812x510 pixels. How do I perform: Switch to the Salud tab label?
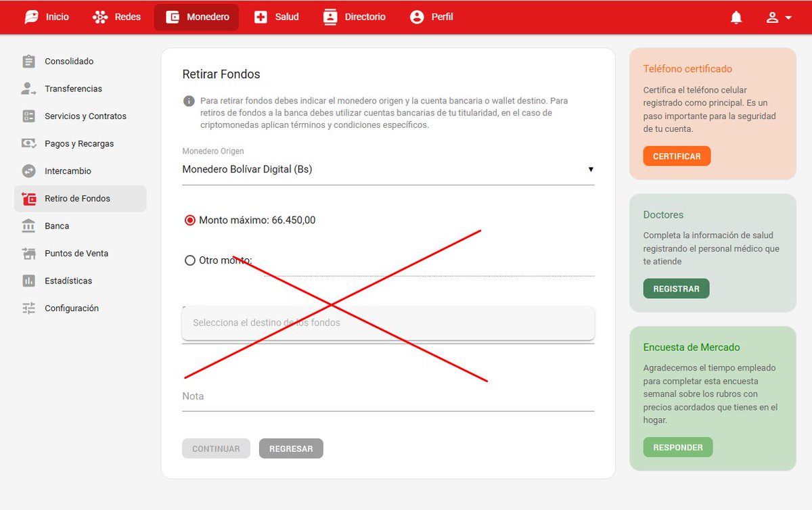coord(287,17)
